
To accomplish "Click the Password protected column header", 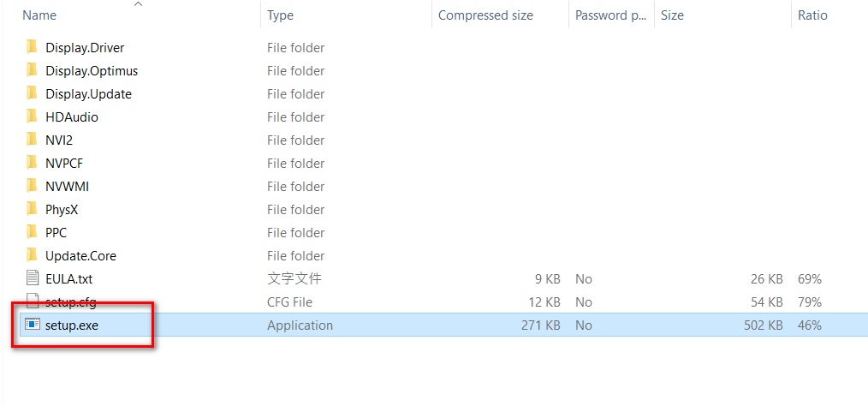I will click(x=610, y=15).
